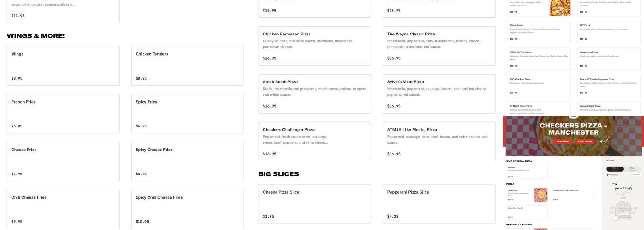Pick Sylvie's Meat Pizza
This screenshot has width=644, height=230.
pyautogui.click(x=439, y=94)
